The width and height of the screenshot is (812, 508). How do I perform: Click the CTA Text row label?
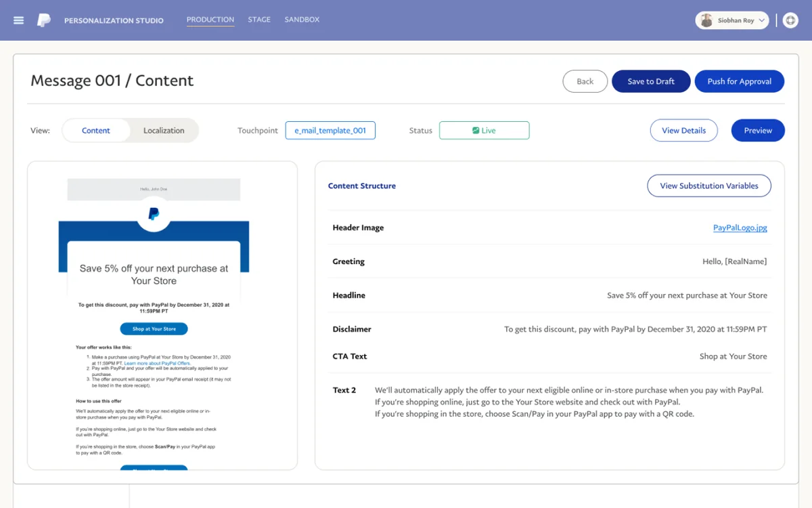(x=350, y=356)
